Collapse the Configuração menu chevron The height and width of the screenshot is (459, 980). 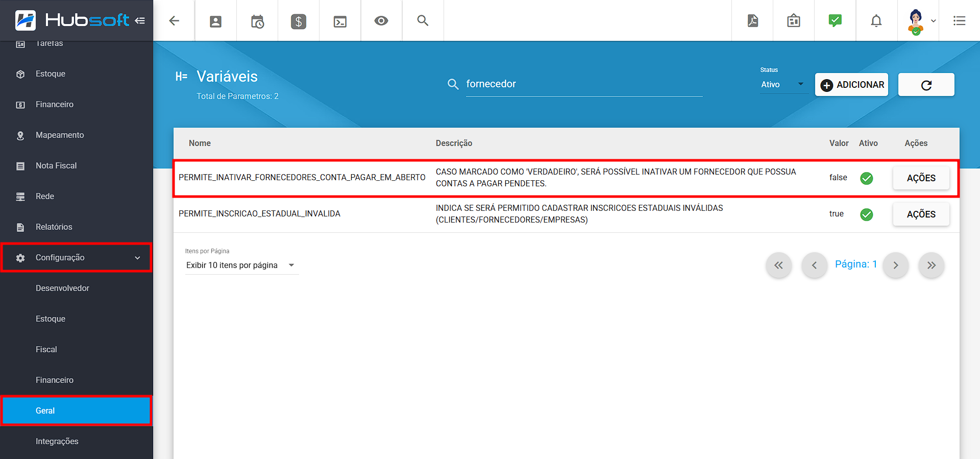coord(137,258)
